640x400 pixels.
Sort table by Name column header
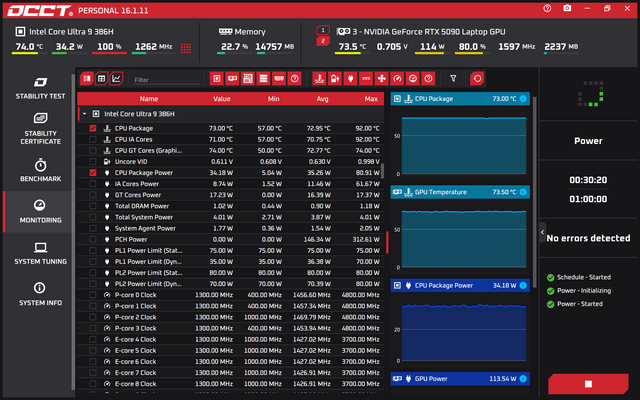coord(149,99)
